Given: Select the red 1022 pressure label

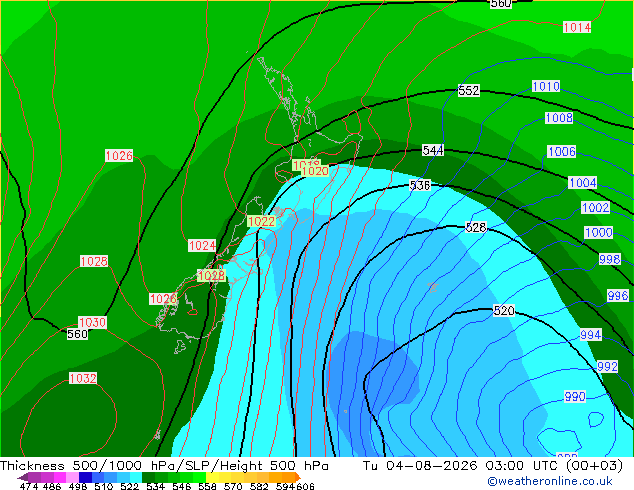Looking at the screenshot, I should click(x=261, y=221).
